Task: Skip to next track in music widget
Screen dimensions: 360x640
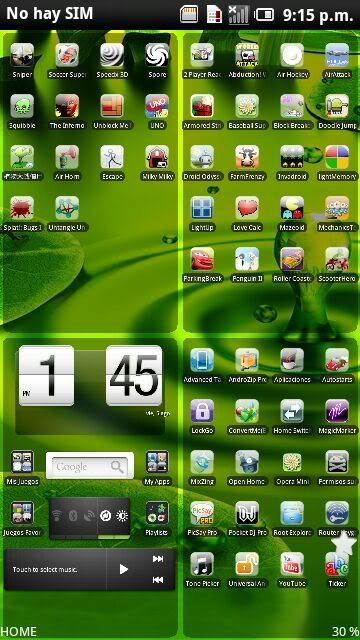Action: [x=158, y=559]
